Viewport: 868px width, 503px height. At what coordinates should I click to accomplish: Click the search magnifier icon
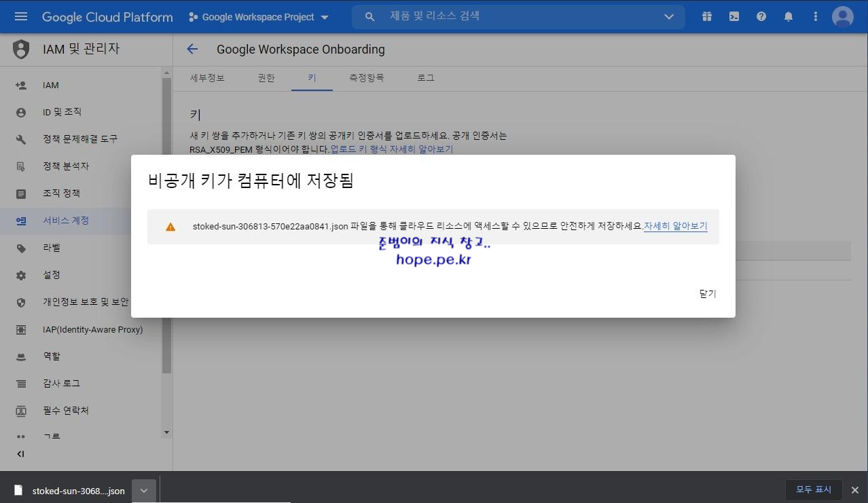tap(370, 17)
